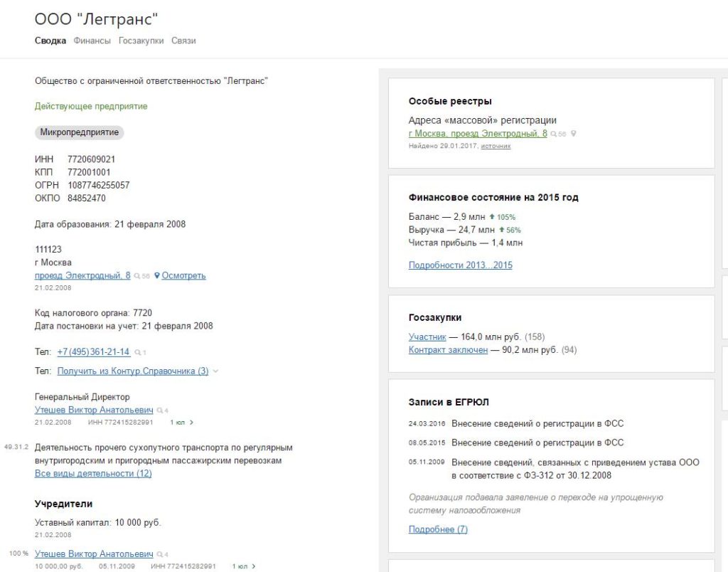Click map pin icon in Особые реестры card
The image size is (728, 572).
[574, 134]
